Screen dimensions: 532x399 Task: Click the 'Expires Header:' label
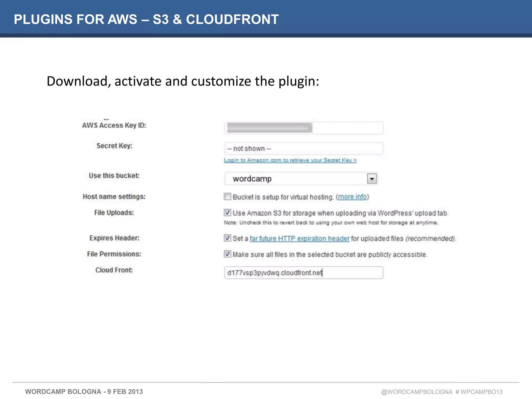click(114, 238)
